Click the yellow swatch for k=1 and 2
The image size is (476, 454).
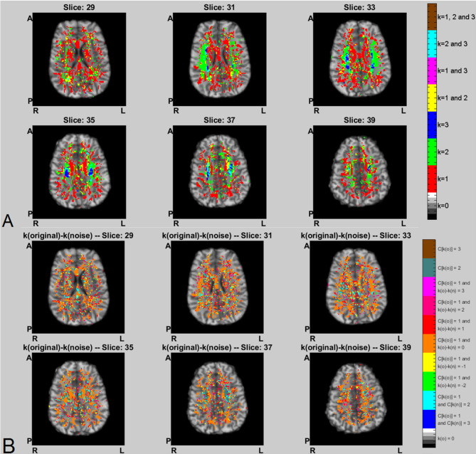point(432,98)
